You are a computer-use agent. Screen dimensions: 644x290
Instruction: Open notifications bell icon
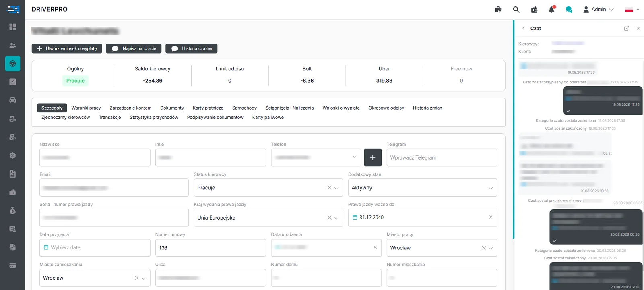pyautogui.click(x=551, y=9)
